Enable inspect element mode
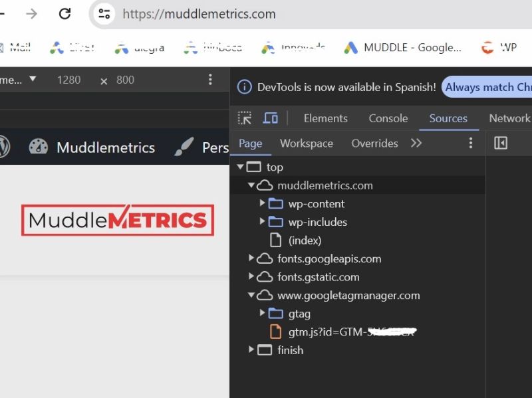This screenshot has height=398, width=532. pos(246,118)
